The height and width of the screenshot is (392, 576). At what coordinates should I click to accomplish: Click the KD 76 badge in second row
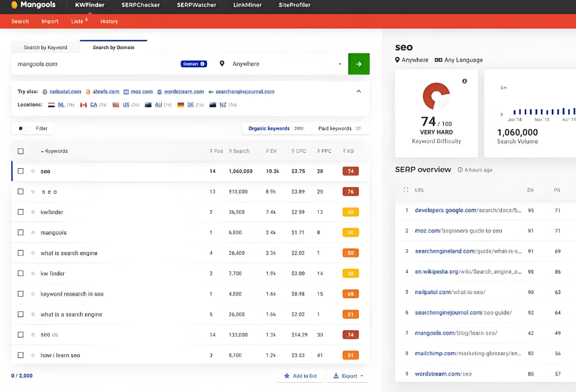point(350,192)
